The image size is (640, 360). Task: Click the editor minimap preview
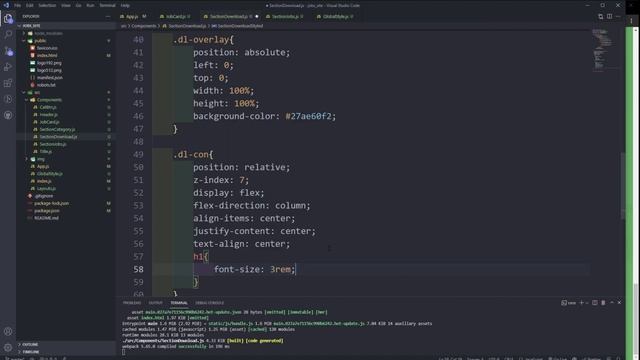(603, 50)
